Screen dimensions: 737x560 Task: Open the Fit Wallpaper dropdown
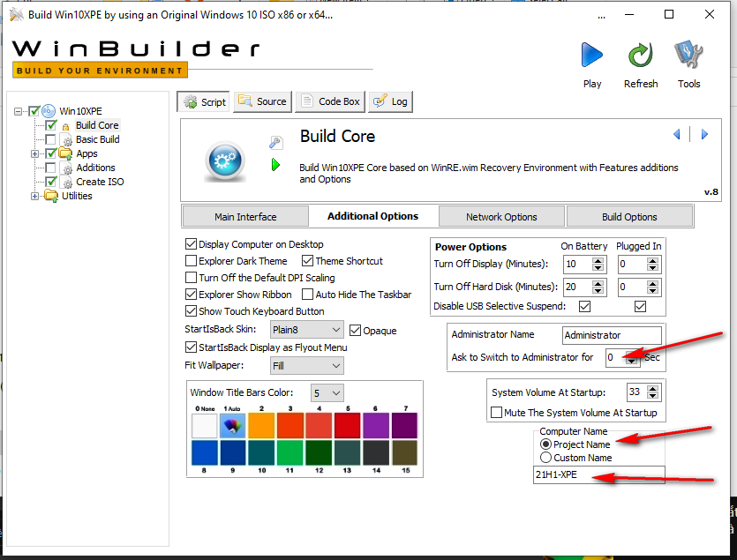point(307,365)
